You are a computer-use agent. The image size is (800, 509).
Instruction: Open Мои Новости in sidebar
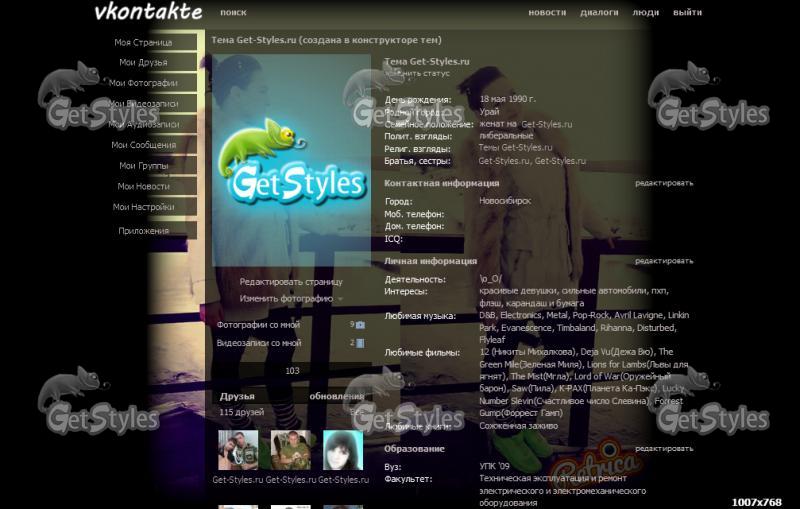click(x=143, y=186)
